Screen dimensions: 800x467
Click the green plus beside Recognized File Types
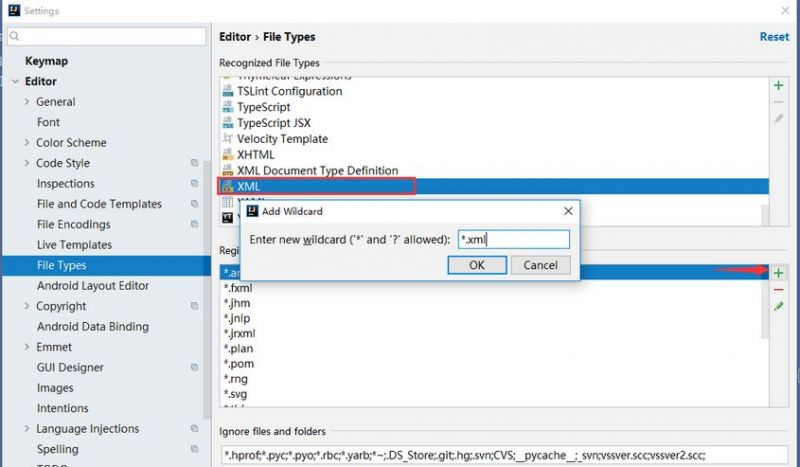778,86
